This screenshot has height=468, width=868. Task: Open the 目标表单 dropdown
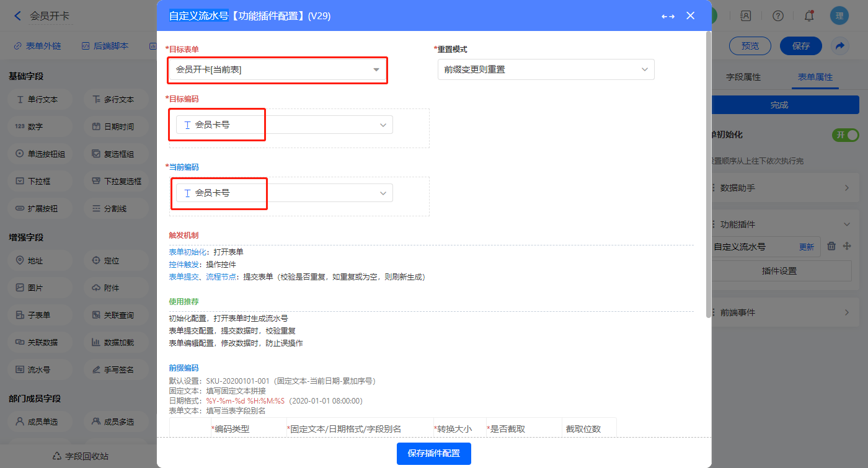pos(278,70)
